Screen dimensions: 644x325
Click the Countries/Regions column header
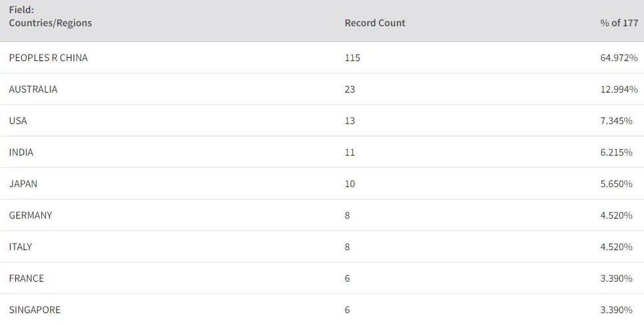(x=50, y=23)
